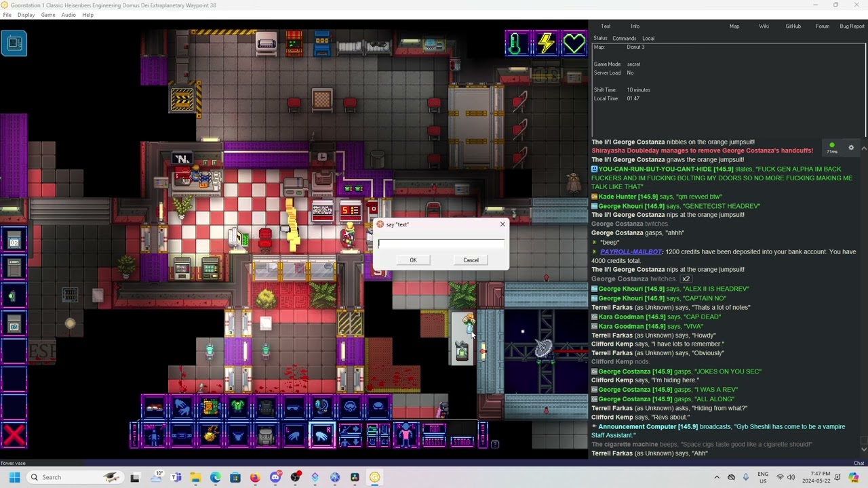The height and width of the screenshot is (488, 868).
Task: Open the Bug Report link
Action: point(852,26)
